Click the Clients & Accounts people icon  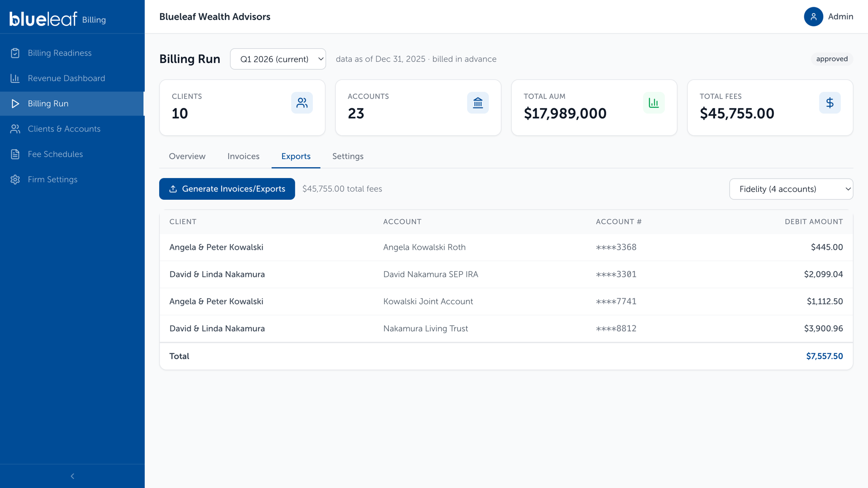(x=15, y=129)
